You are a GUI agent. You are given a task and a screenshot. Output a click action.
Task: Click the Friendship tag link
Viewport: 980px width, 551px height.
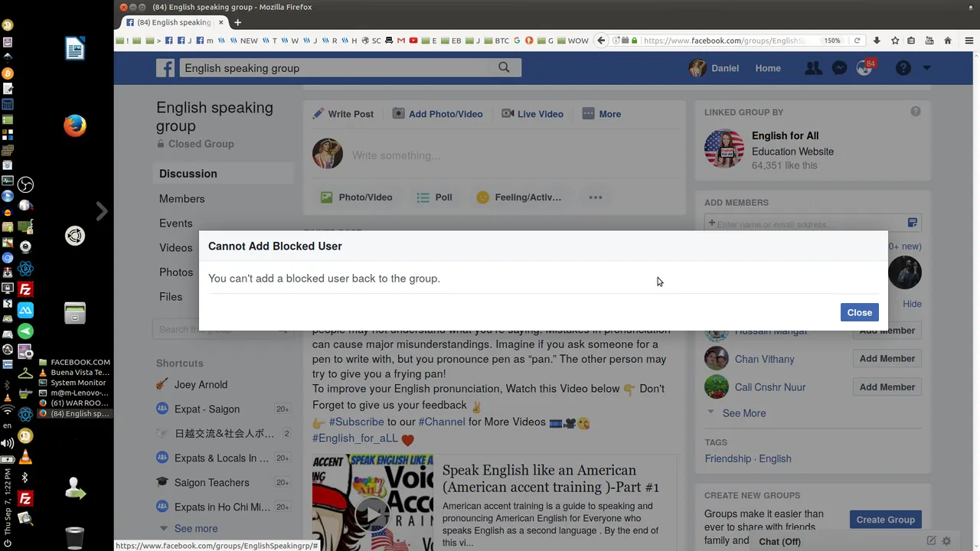click(x=727, y=459)
